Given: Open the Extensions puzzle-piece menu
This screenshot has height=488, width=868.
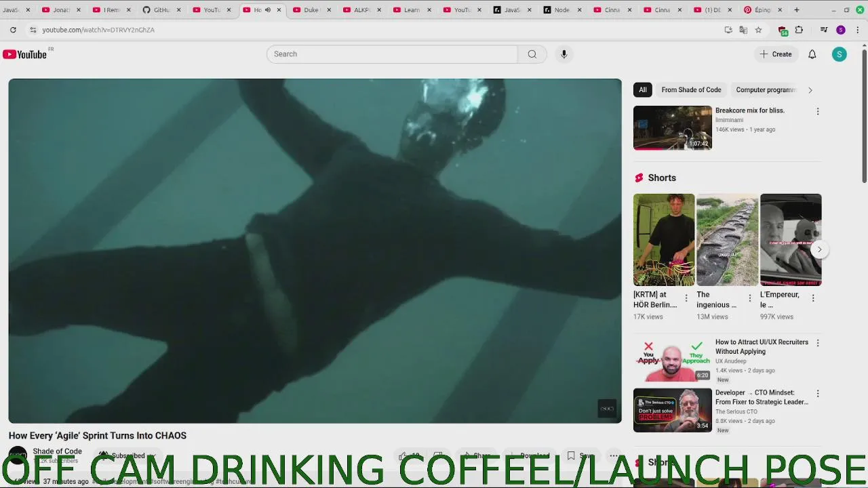Looking at the screenshot, I should click(799, 30).
